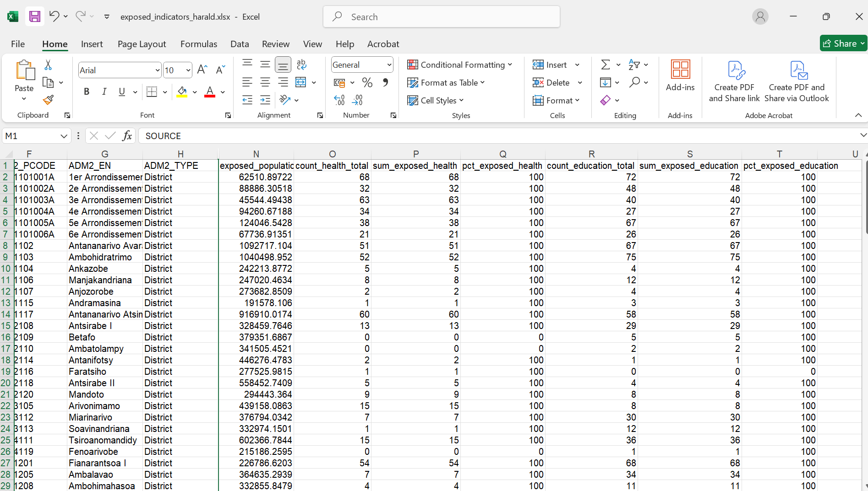The height and width of the screenshot is (491, 868).
Task: Open Create PDF and Share link
Action: tap(734, 81)
